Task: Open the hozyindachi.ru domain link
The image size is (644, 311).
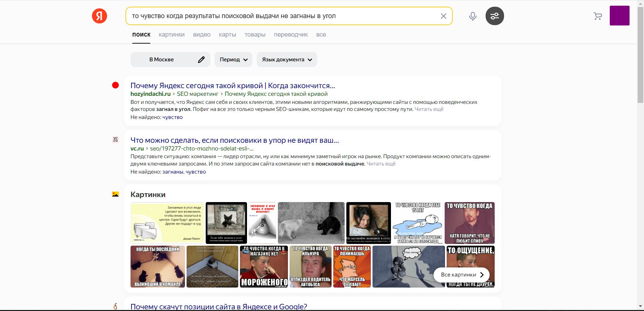Action: pyautogui.click(x=150, y=94)
